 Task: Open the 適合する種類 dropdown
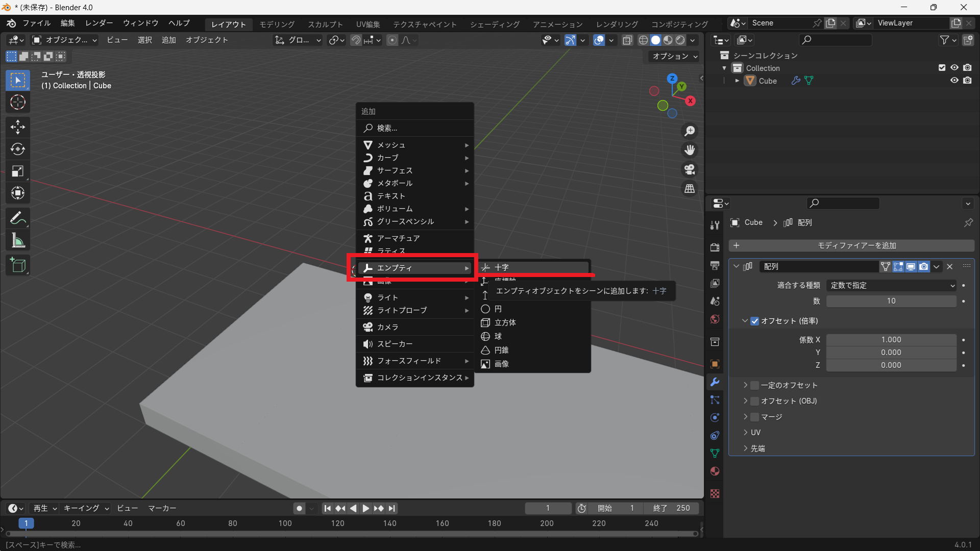(891, 286)
